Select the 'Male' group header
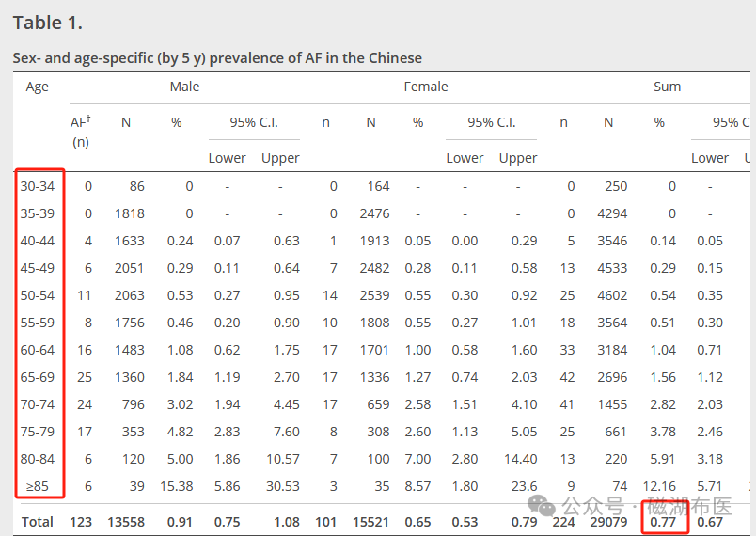756x536 pixels. [x=184, y=87]
